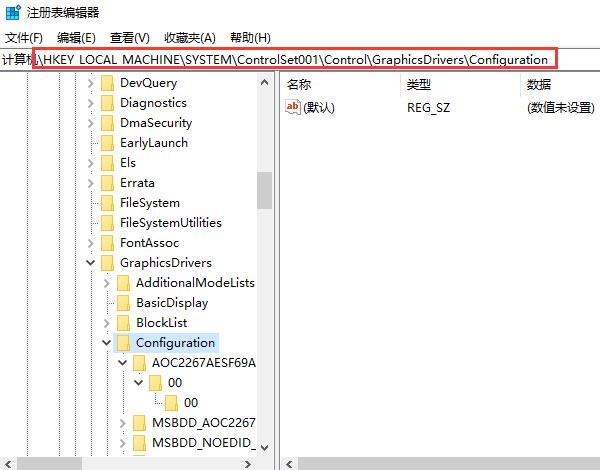
Task: Click the ab string value icon
Action: point(293,107)
